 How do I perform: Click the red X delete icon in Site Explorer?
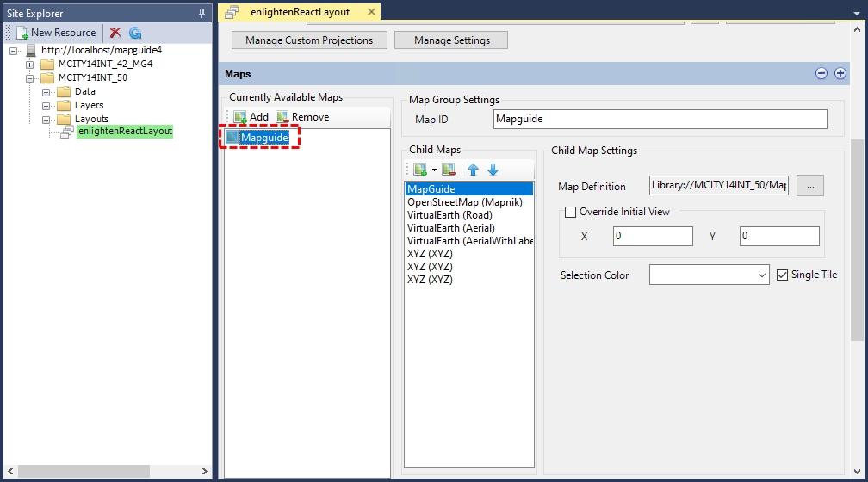pos(115,33)
